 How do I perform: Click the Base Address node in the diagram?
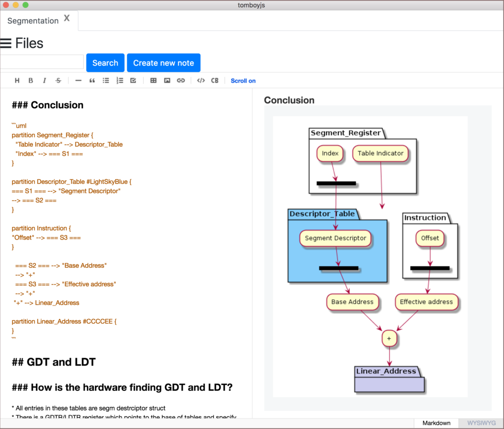tap(352, 302)
